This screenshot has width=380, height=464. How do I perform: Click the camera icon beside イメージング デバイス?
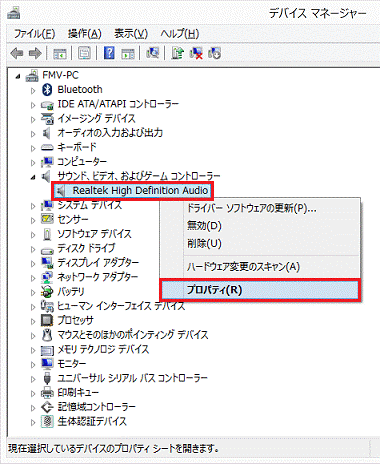point(47,119)
